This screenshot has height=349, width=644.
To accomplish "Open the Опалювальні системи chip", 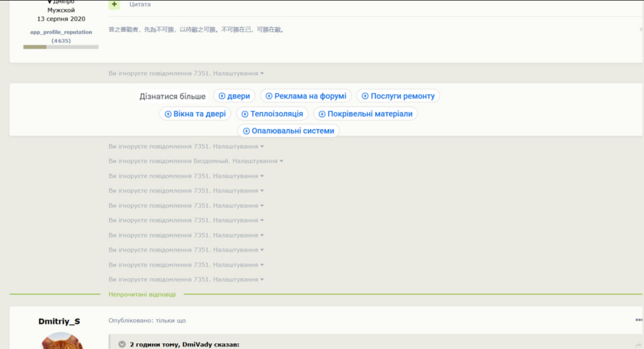I will (289, 131).
